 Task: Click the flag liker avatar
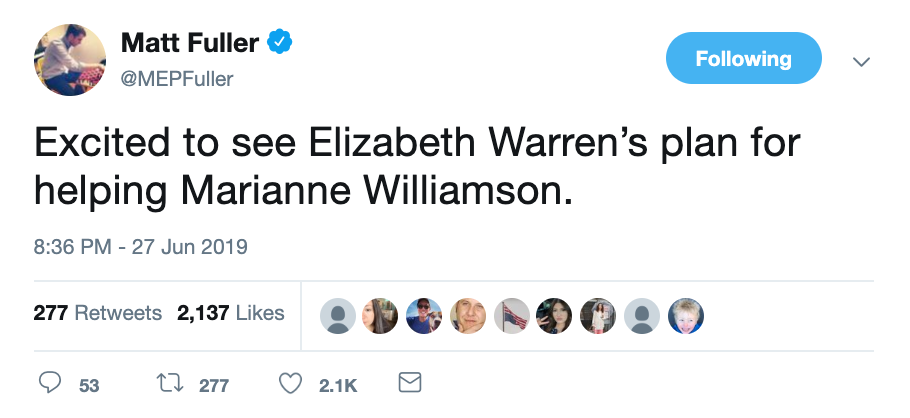pyautogui.click(x=512, y=315)
